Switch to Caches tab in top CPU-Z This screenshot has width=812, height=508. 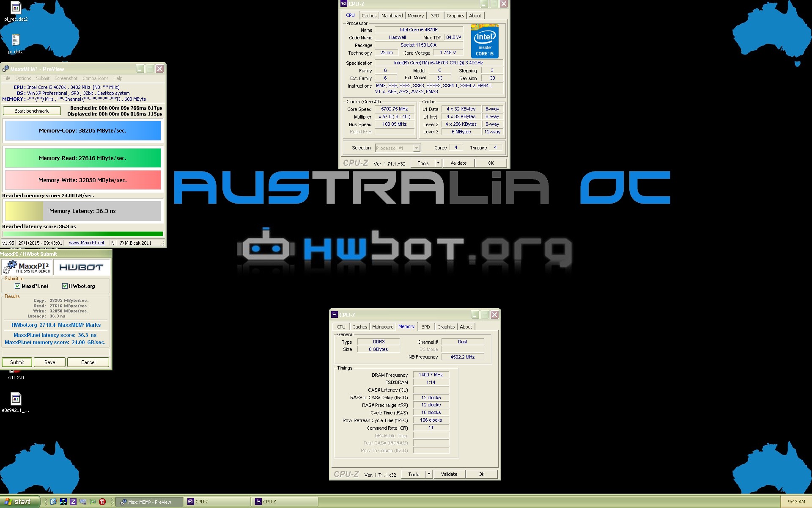[x=369, y=16]
